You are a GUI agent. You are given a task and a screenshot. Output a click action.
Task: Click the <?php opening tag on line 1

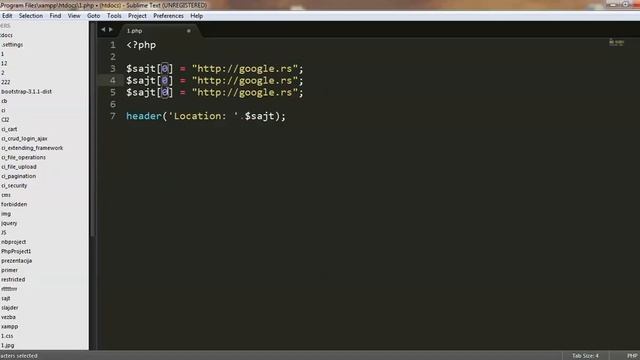[141, 45]
